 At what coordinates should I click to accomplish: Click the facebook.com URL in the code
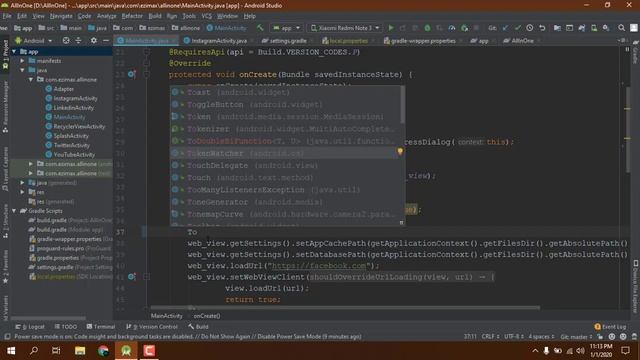pyautogui.click(x=319, y=265)
